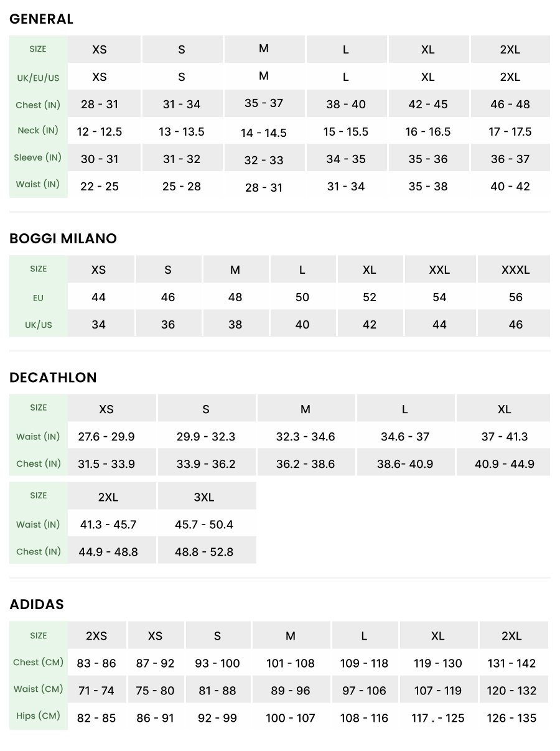This screenshot has height=751, width=560.
Task: Click the BOGGI MILANO section heading
Action: click(63, 239)
